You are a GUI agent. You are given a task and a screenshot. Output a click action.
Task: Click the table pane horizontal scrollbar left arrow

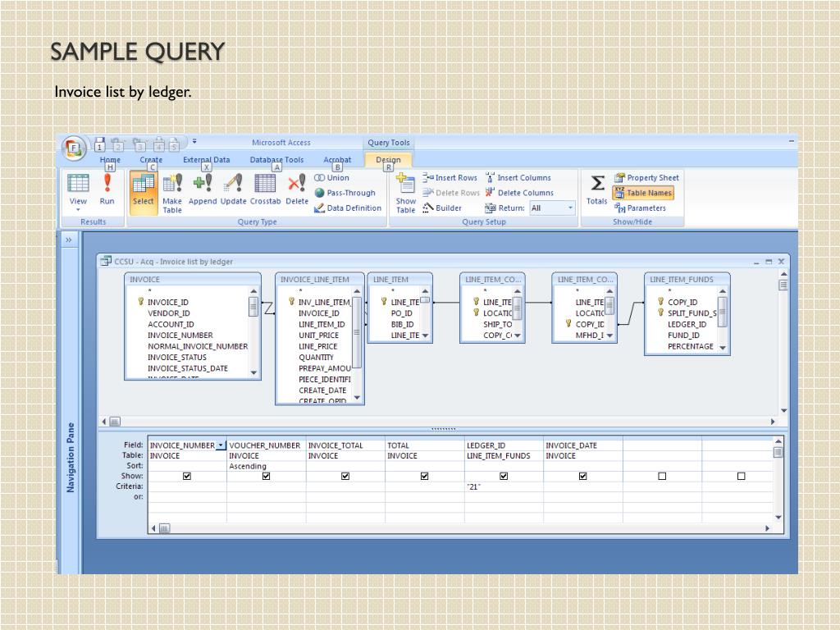click(104, 422)
